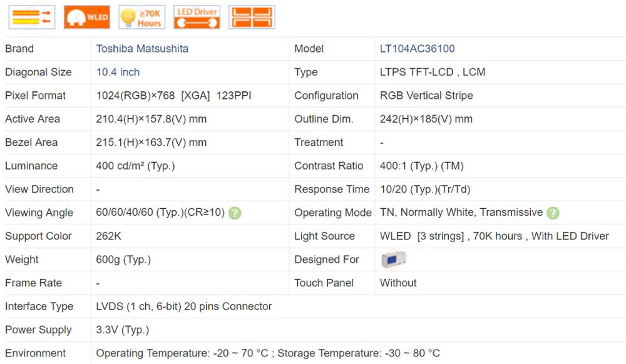Click the 400:1 (Typ.) (TM) contrast value
This screenshot has height=364, width=626.
[x=421, y=166]
